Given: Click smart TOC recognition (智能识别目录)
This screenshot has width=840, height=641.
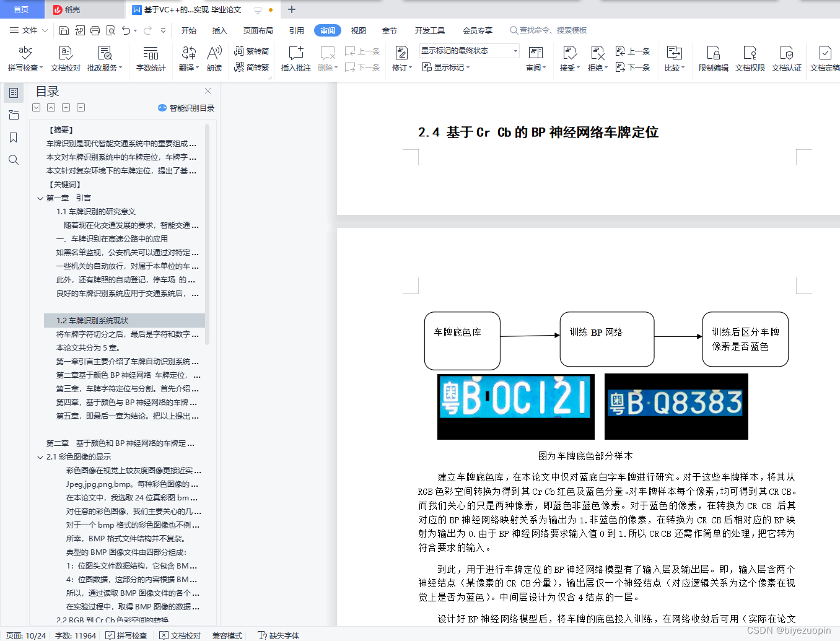Looking at the screenshot, I should point(186,108).
